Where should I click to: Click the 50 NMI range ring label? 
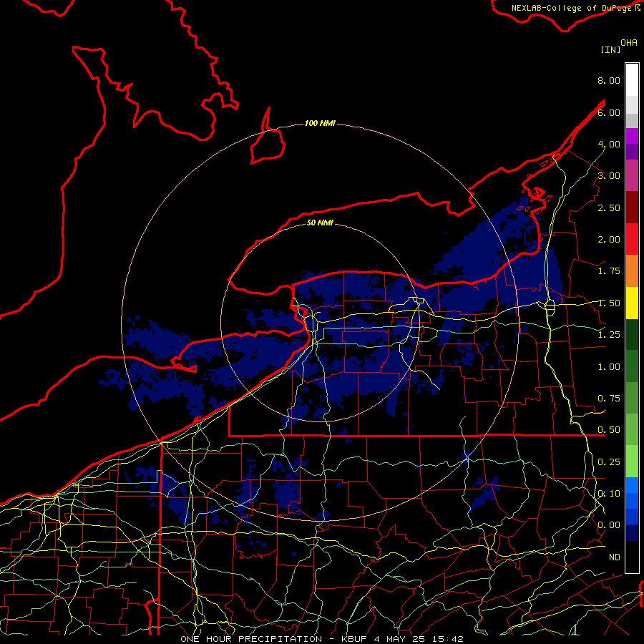point(320,223)
